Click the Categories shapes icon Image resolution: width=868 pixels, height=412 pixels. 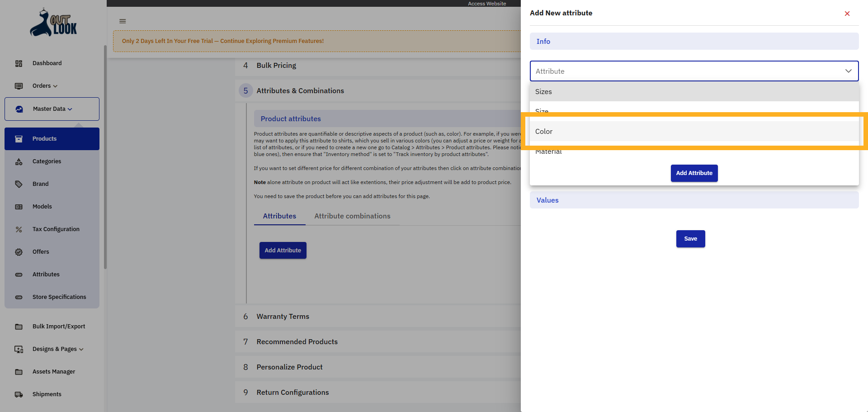(x=19, y=161)
